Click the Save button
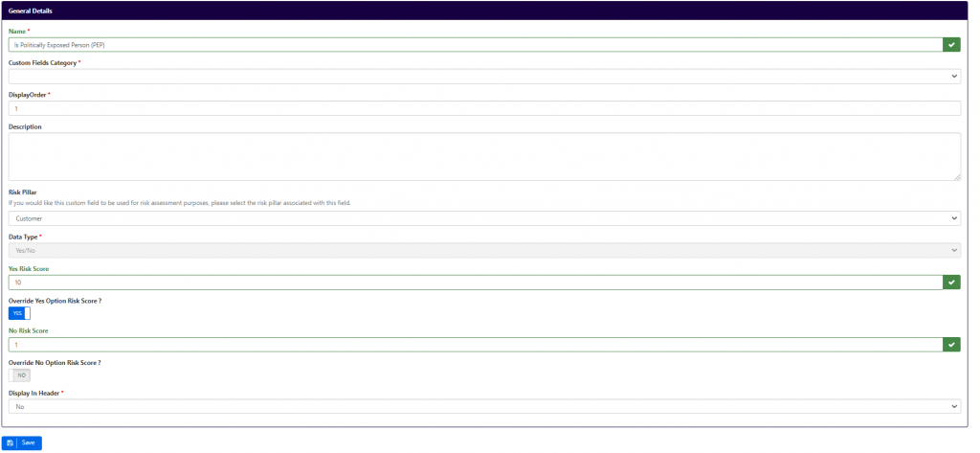Screen dimensions: 980x453 click(22, 442)
